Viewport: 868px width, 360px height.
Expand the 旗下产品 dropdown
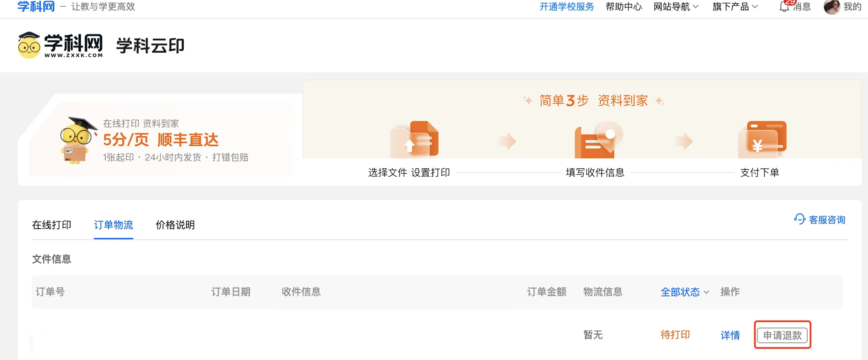(x=735, y=7)
